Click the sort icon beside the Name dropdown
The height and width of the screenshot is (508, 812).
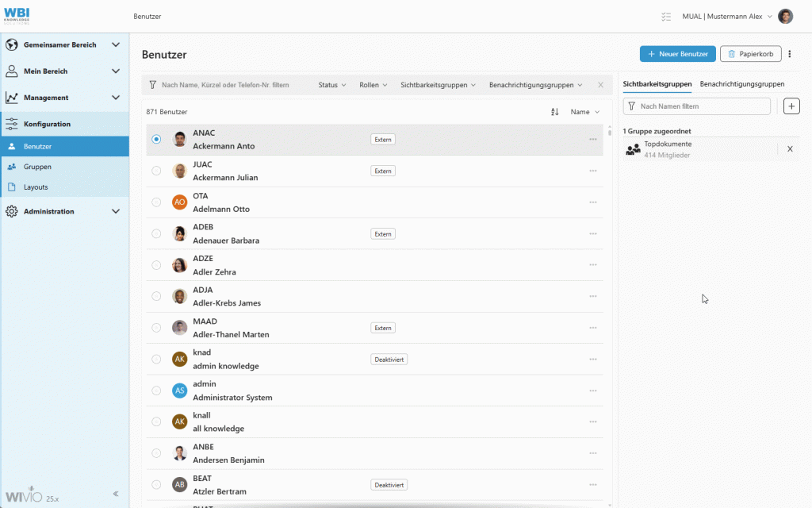tap(553, 111)
